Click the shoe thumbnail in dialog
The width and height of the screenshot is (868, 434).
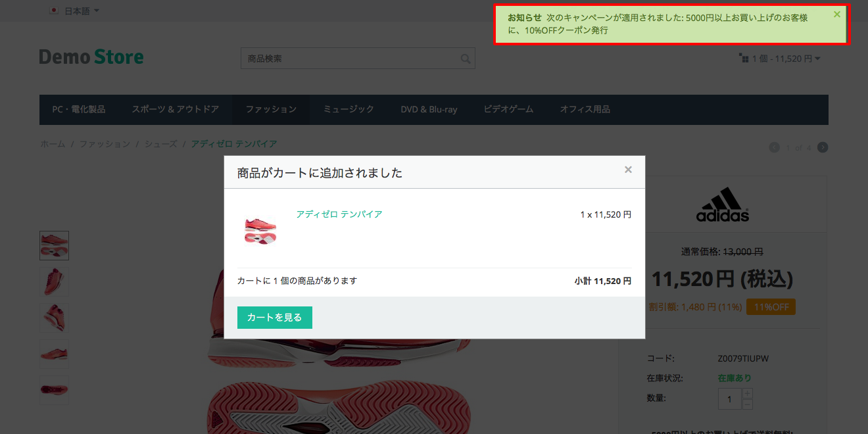pos(260,230)
